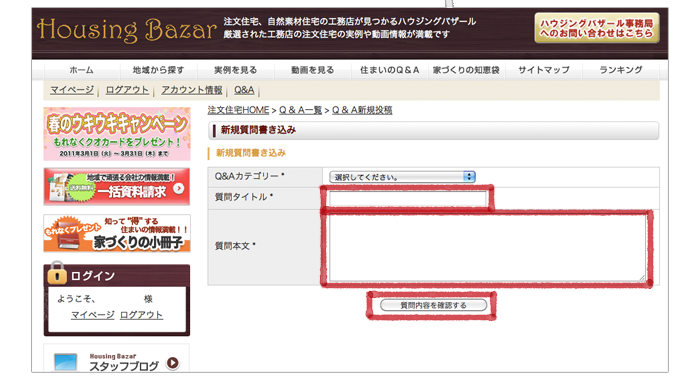This screenshot has height=380, width=700.
Task: Click マイページ link in login box
Action: coord(93,315)
